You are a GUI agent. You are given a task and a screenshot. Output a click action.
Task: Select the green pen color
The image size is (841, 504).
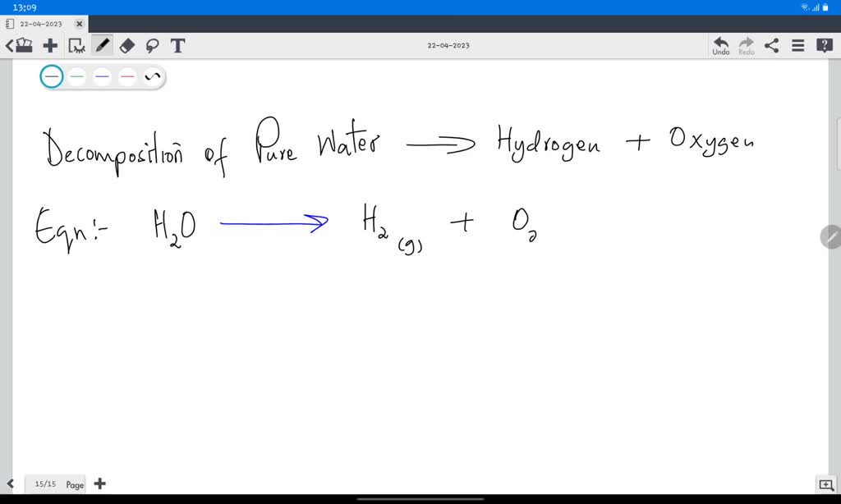pos(76,76)
